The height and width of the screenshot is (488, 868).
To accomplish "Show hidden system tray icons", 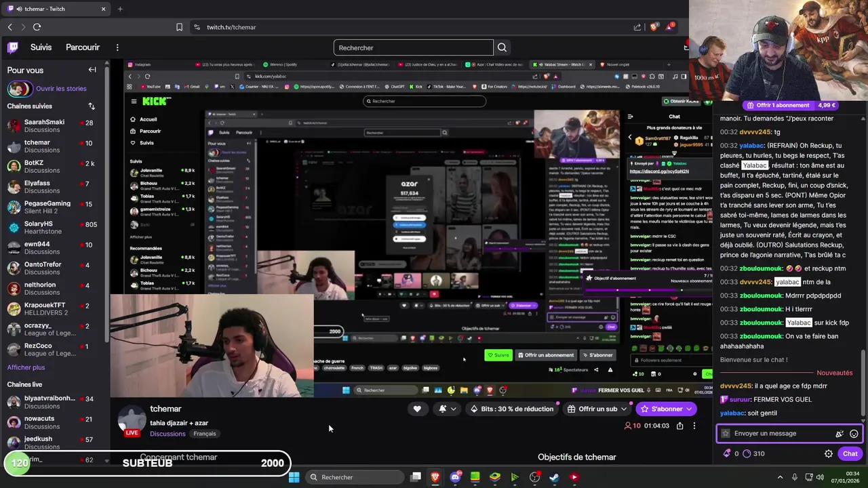I will pyautogui.click(x=780, y=477).
